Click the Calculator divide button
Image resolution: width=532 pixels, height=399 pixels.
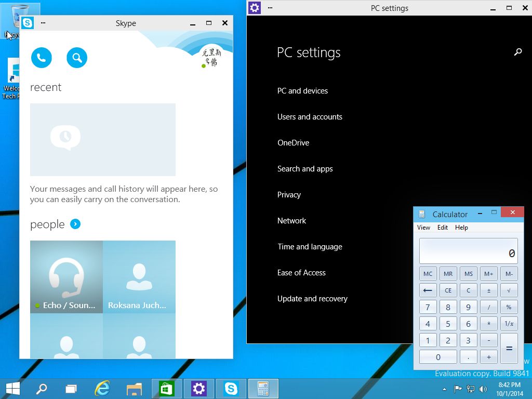click(489, 307)
